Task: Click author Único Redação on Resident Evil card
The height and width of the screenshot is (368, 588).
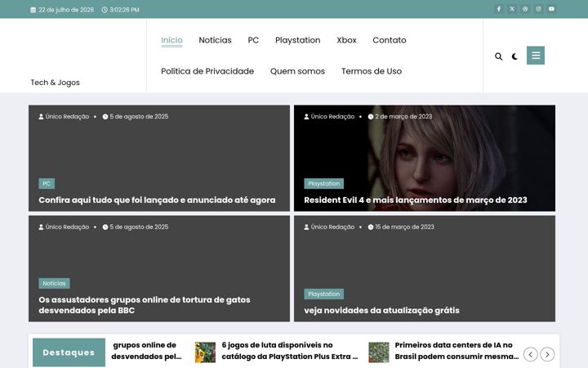Action: pyautogui.click(x=329, y=117)
